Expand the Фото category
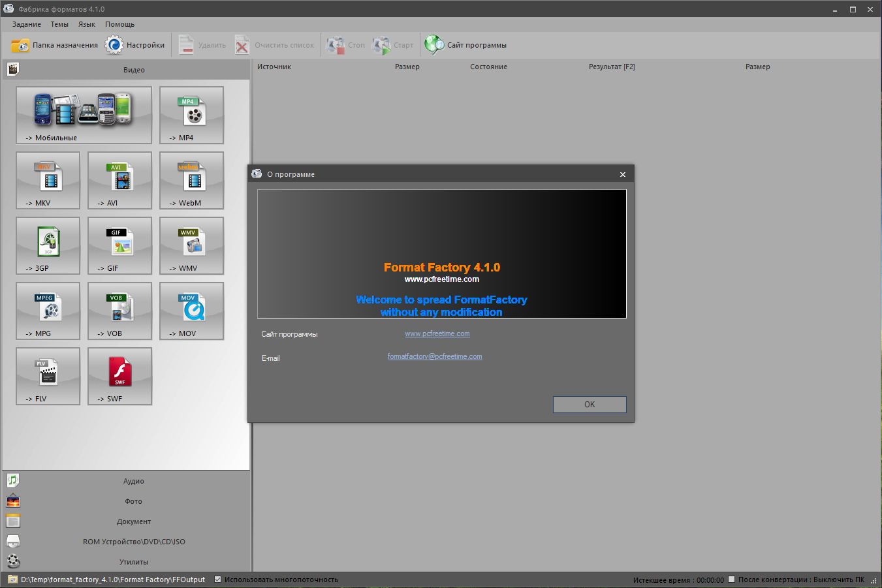Image resolution: width=882 pixels, height=588 pixels. (127, 501)
